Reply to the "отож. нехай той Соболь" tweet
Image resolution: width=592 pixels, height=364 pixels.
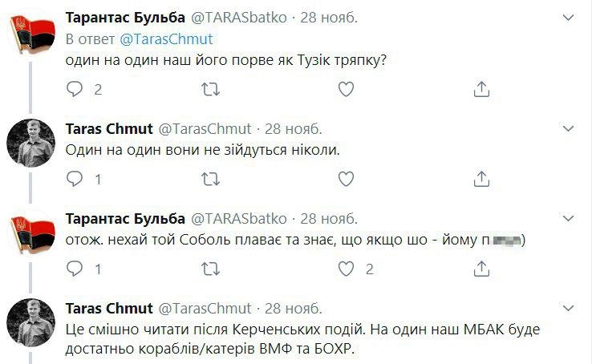[75, 269]
